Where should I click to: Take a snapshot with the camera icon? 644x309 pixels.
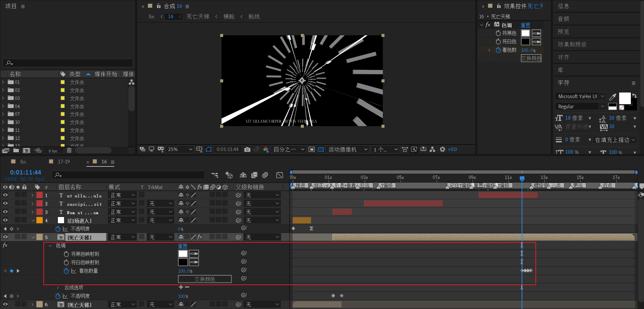coord(247,150)
